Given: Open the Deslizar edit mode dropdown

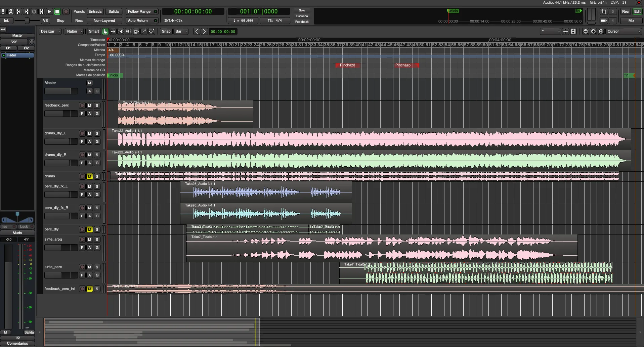Looking at the screenshot, I should pos(50,32).
